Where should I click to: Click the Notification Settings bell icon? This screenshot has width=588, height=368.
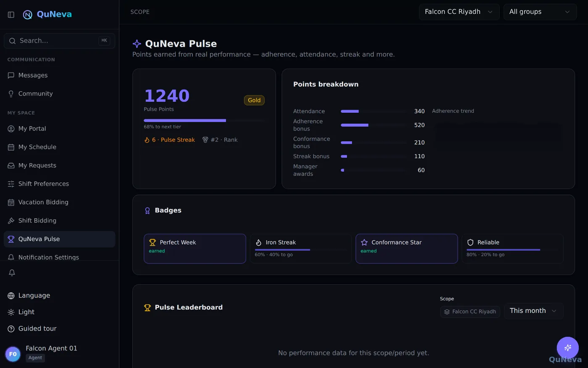(11, 257)
